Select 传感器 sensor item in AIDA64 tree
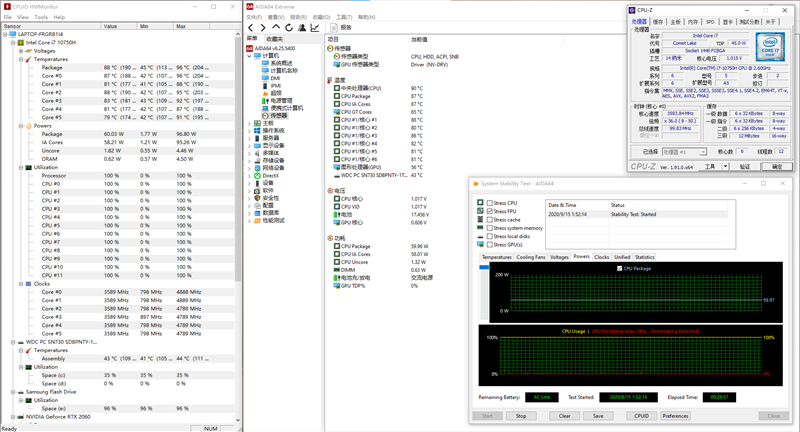Viewport: 800px width, 432px height. click(278, 116)
